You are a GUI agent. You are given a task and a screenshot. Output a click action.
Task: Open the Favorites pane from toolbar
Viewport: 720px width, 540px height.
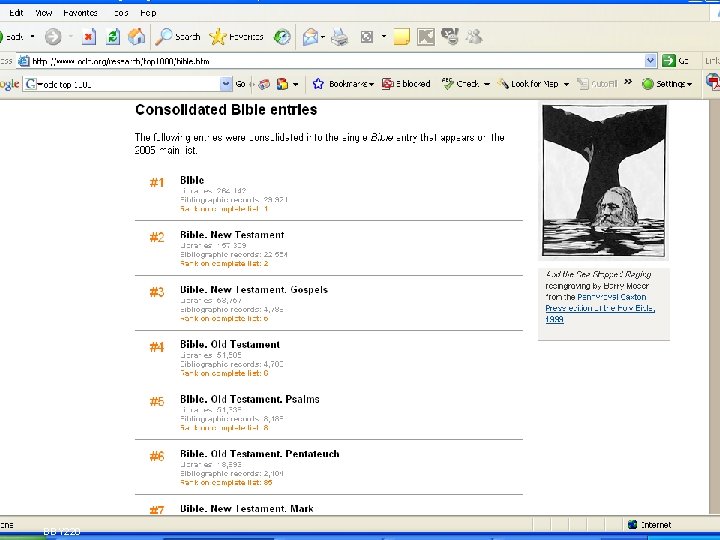coord(236,37)
